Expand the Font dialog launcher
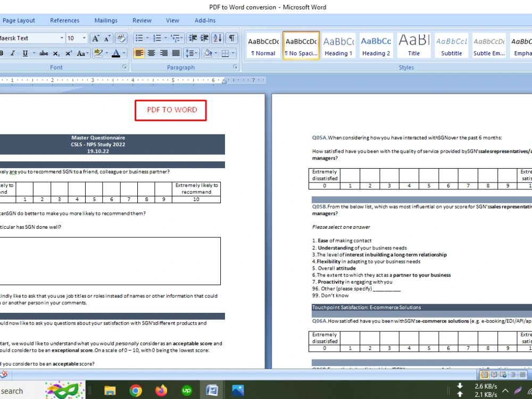The width and height of the screenshot is (532, 399). tap(124, 67)
